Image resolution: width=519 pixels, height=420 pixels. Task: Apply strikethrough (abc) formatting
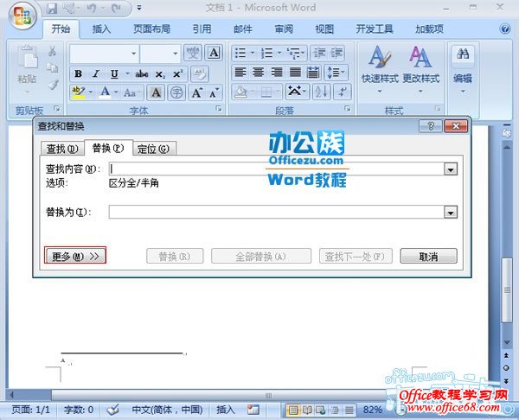(x=142, y=73)
